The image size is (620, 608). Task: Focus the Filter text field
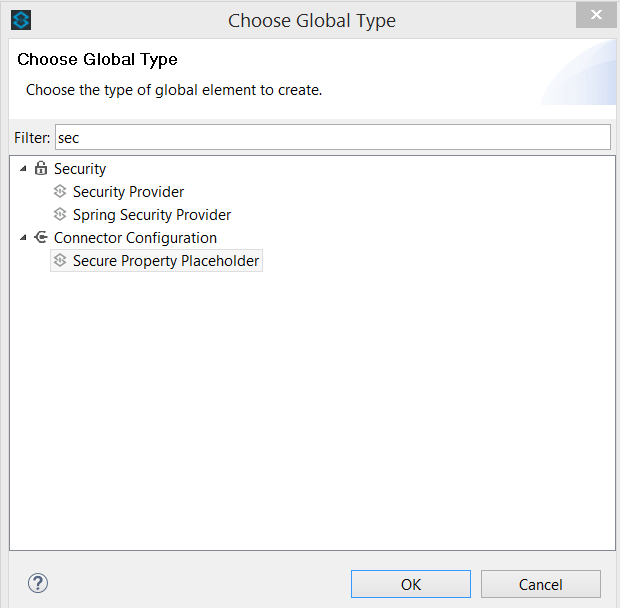coord(331,137)
